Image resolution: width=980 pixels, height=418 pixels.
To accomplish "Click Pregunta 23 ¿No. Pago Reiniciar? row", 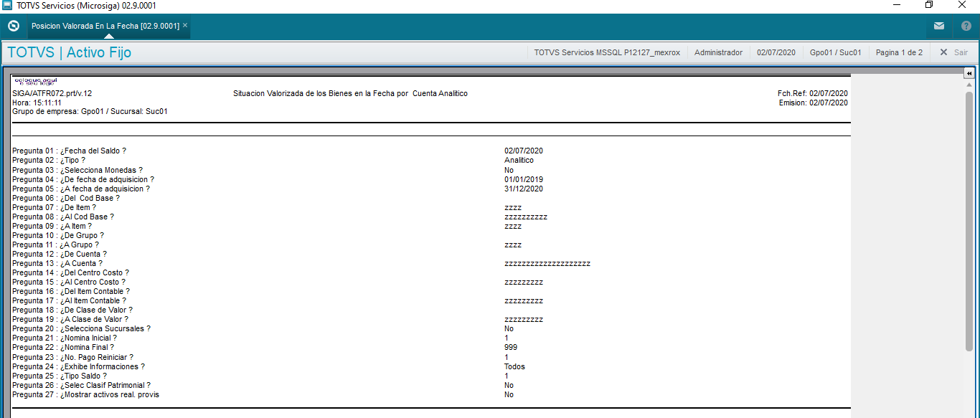I will (x=73, y=357).
